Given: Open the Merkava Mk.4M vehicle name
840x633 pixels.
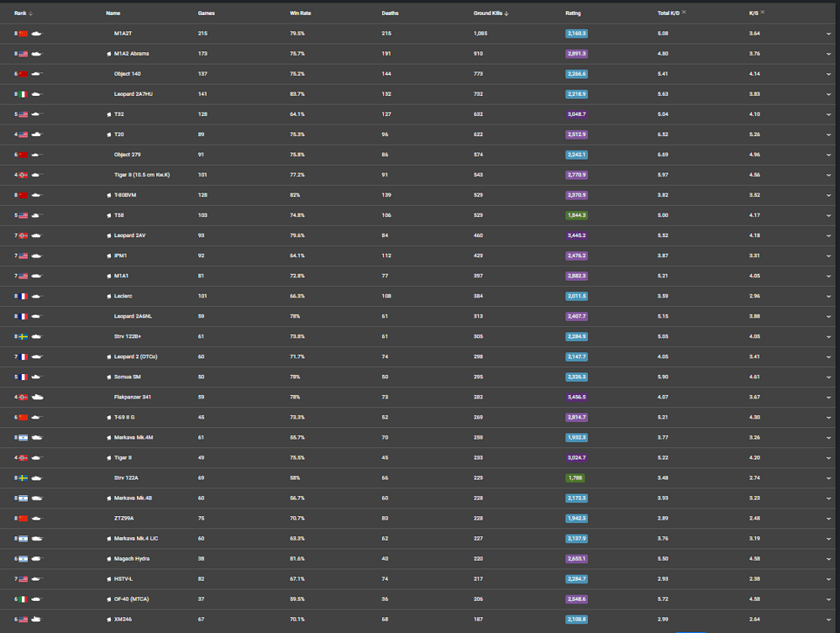Looking at the screenshot, I should pyautogui.click(x=134, y=437).
